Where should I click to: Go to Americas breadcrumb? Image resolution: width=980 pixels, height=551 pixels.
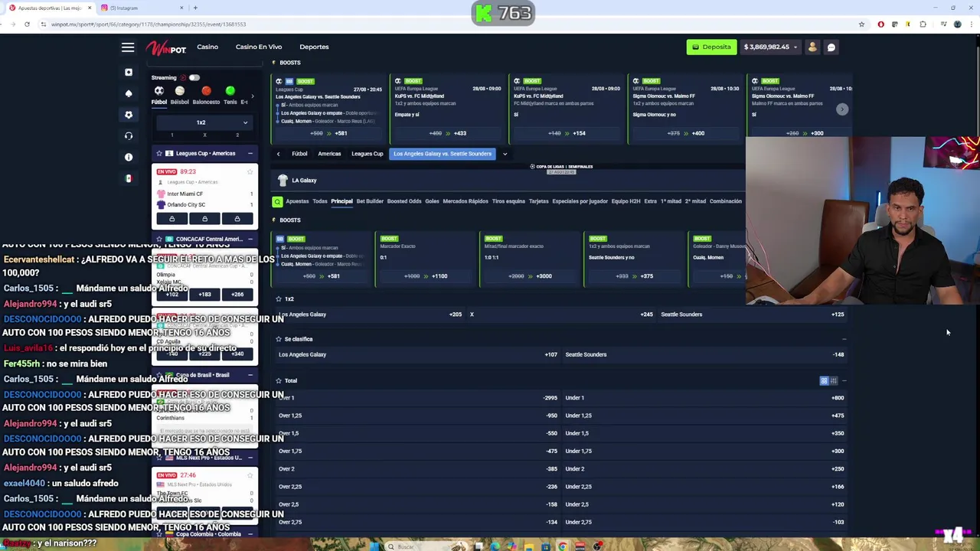coord(329,154)
